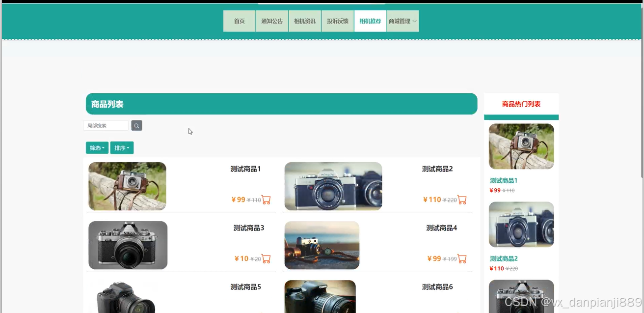Click the ¥110 price in hot list
This screenshot has width=644, height=313.
(x=497, y=269)
